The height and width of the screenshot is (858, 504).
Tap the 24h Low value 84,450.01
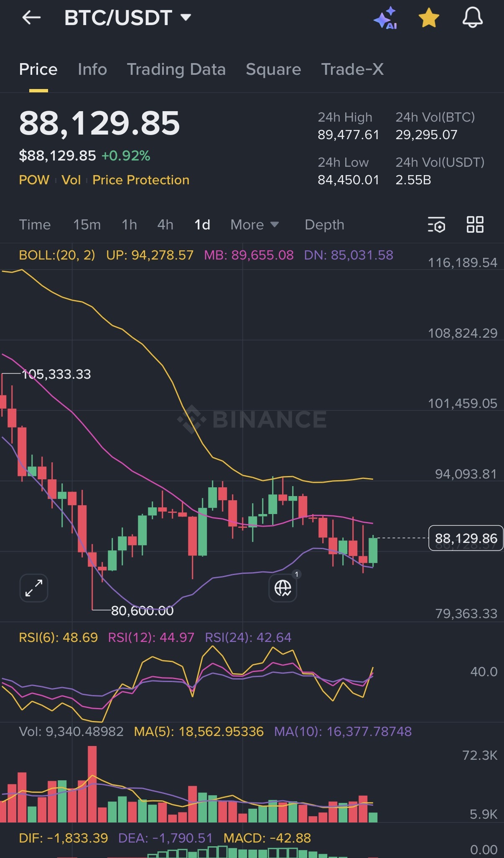pos(349,180)
